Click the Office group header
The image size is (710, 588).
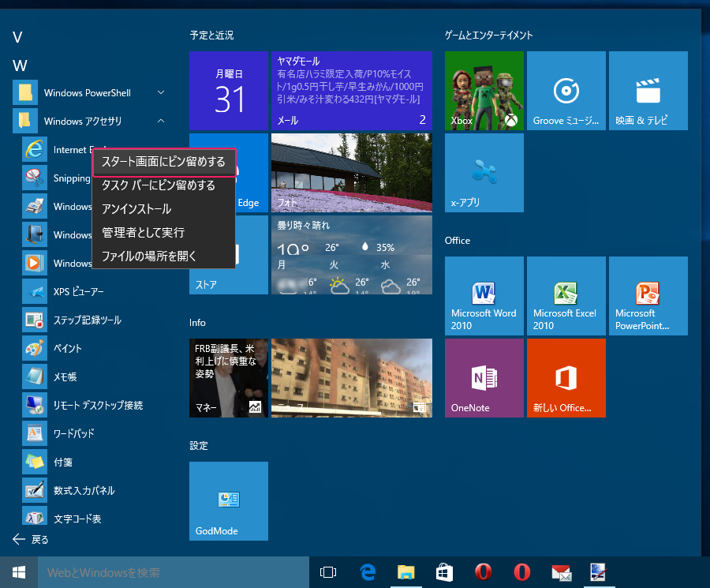(x=458, y=241)
